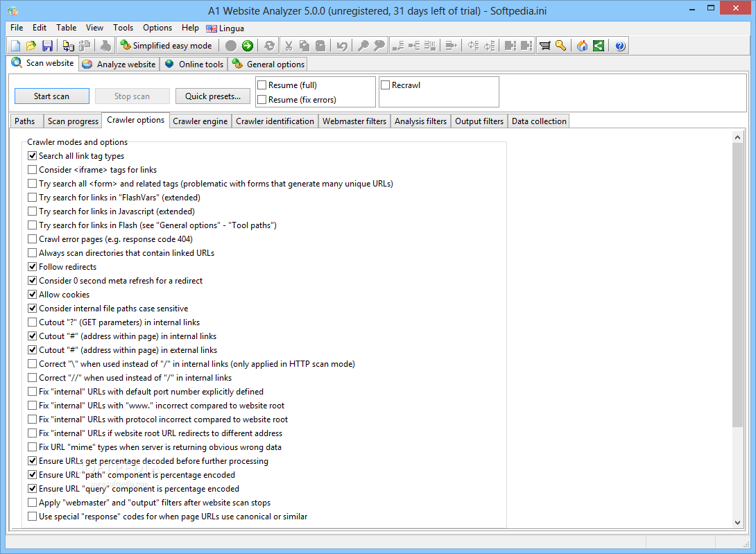Click the house homepage icon
The height and width of the screenshot is (554, 756).
(x=583, y=46)
